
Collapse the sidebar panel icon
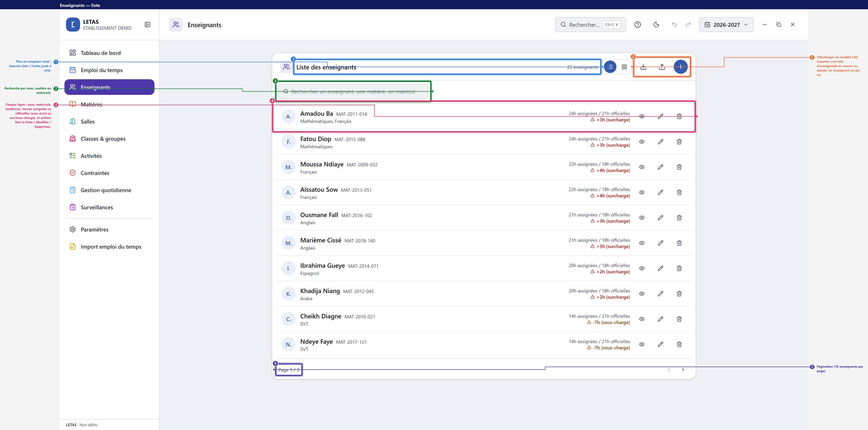pyautogui.click(x=148, y=24)
